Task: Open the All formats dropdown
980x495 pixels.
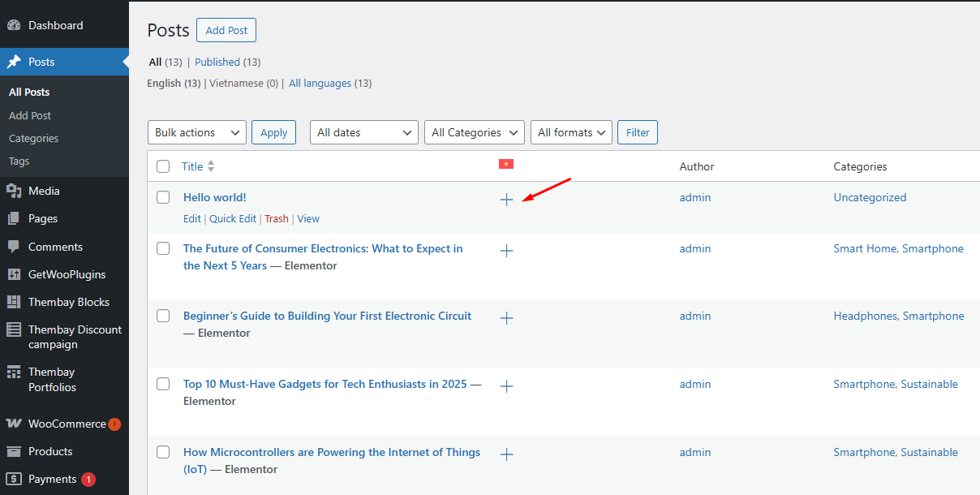Action: pyautogui.click(x=571, y=132)
